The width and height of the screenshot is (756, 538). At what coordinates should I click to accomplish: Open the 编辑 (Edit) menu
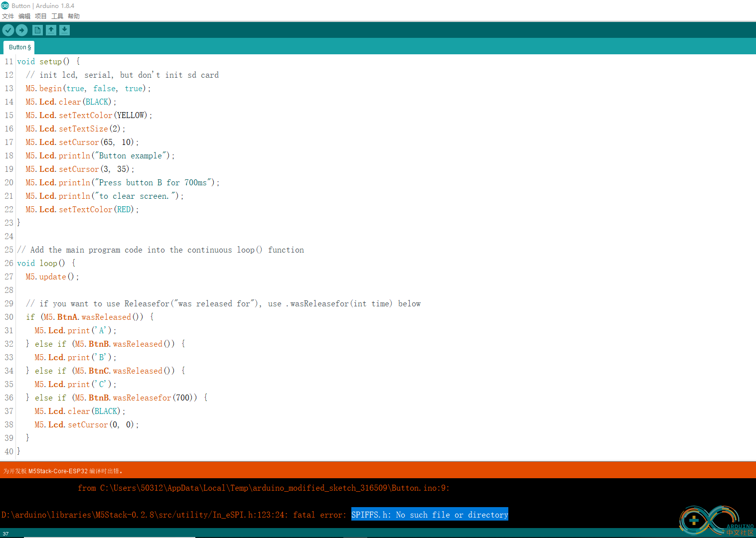pos(24,16)
